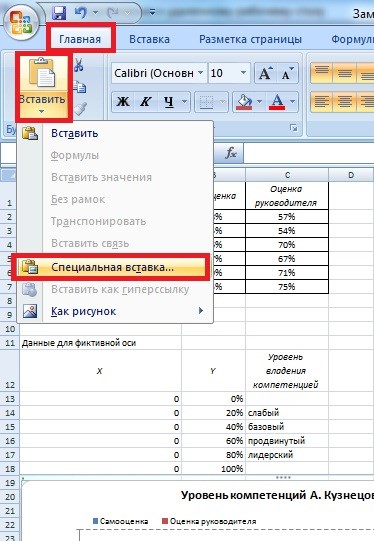Open the font size dropdown
This screenshot has height=541, width=374.
pos(244,73)
